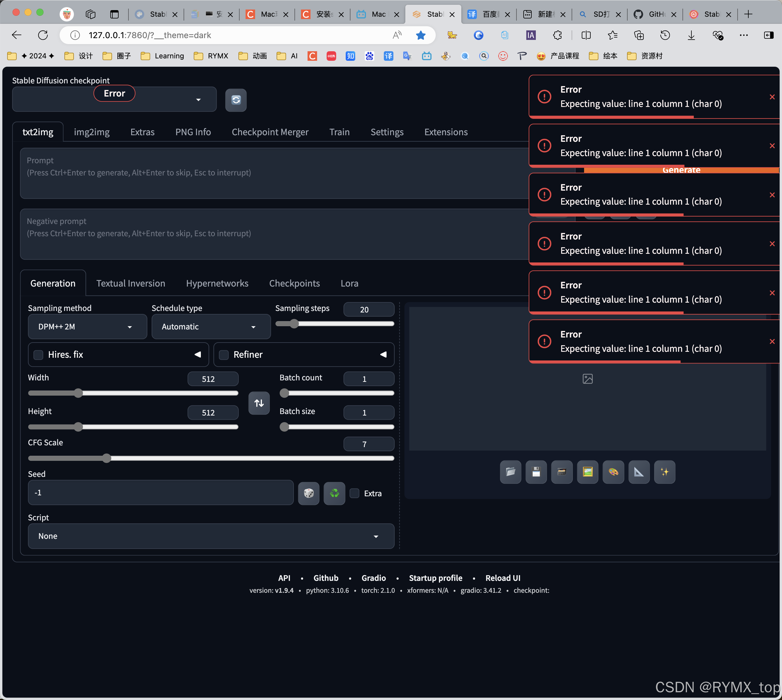
Task: Expand Hires. fix section arrow
Action: [x=197, y=354]
